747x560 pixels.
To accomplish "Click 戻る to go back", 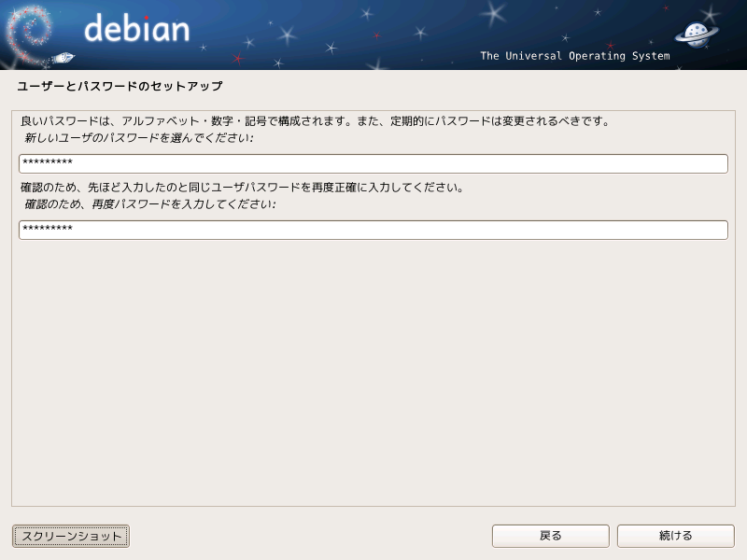I will 551,536.
